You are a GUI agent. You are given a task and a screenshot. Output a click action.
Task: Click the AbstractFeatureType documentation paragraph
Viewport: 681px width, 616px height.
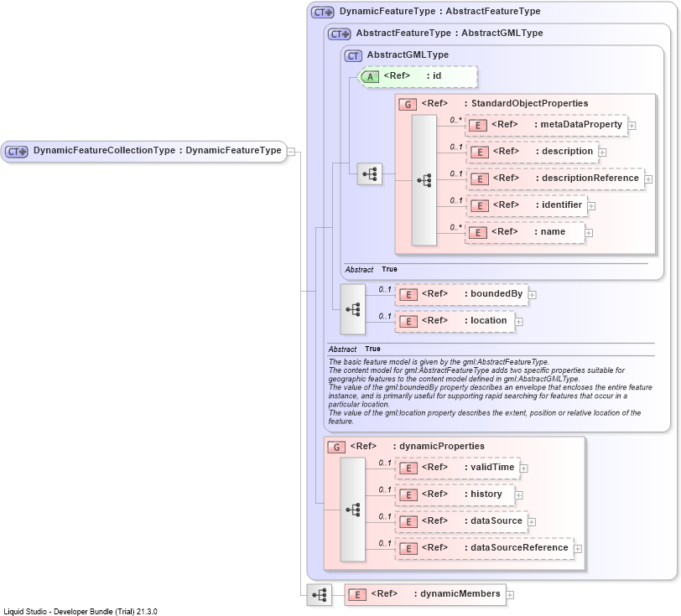(x=490, y=391)
